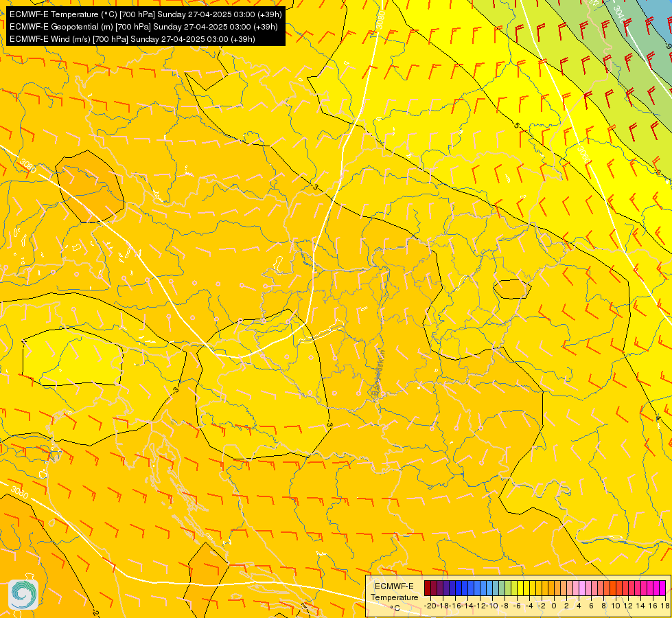Viewport: 672px width, 618px height.
Task: Click the 16 label on the legend
Action: 653,606
